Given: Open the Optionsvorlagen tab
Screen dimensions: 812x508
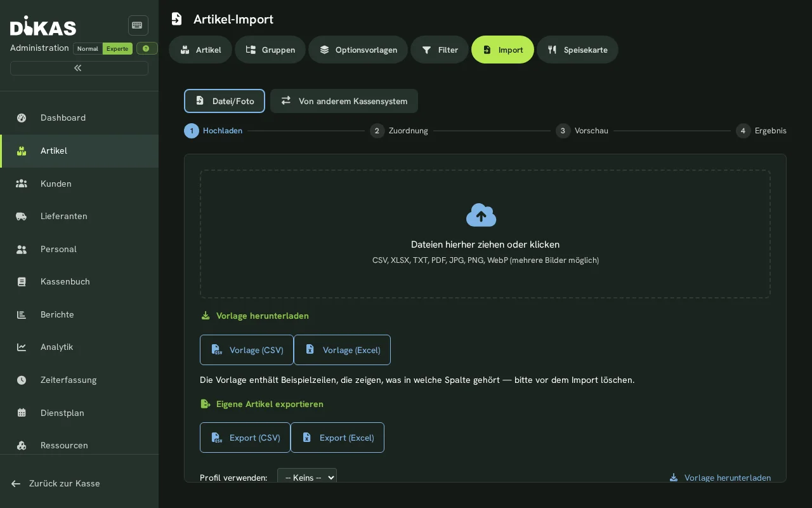Looking at the screenshot, I should [358, 50].
